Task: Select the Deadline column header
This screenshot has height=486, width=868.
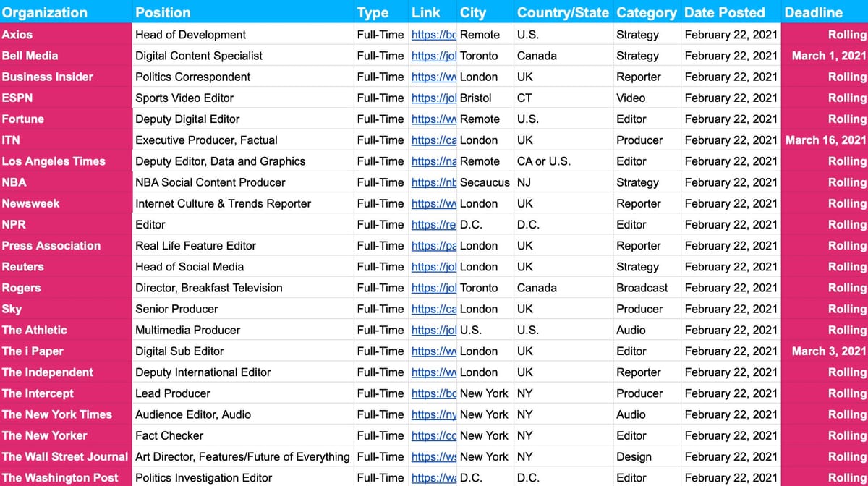Action: (813, 12)
